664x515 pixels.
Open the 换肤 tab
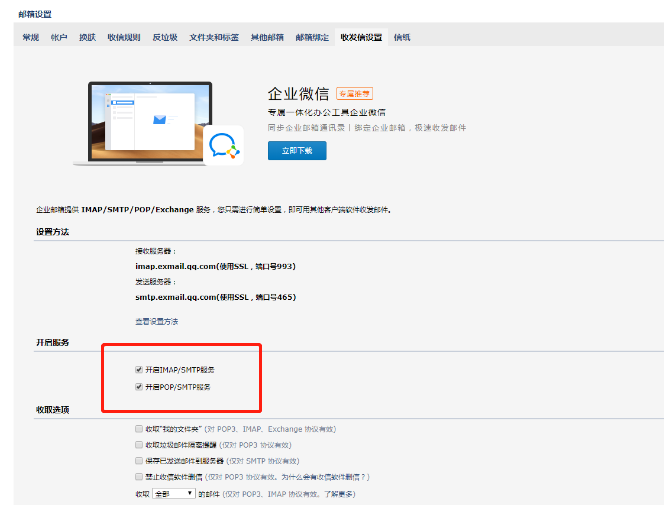[88, 37]
